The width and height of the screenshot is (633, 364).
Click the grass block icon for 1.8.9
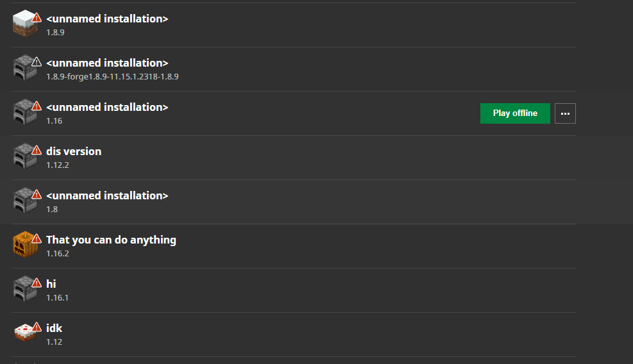click(24, 24)
